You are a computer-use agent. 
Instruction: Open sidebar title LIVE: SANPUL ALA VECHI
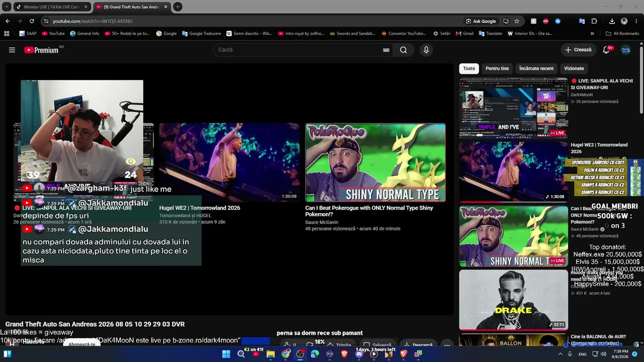point(602,84)
